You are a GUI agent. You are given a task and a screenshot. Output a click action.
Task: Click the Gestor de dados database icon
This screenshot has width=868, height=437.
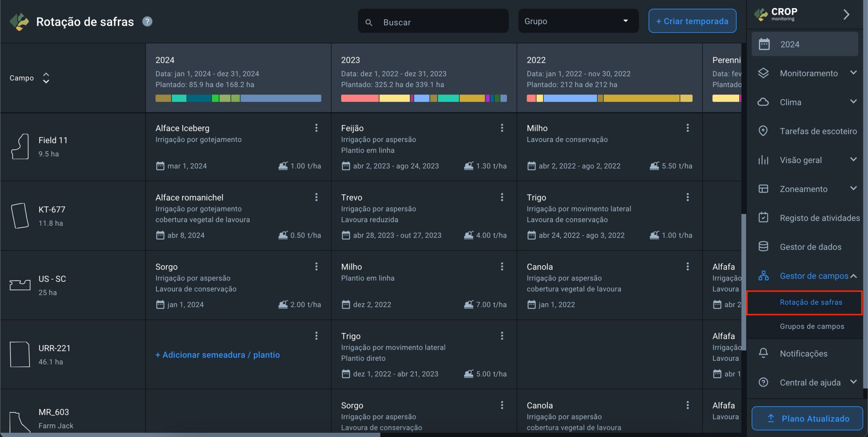coord(763,246)
